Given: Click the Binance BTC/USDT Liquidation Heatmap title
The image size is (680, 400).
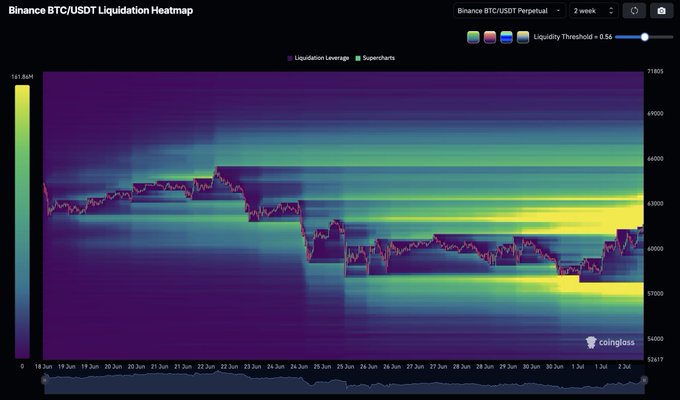Looking at the screenshot, I should [101, 10].
